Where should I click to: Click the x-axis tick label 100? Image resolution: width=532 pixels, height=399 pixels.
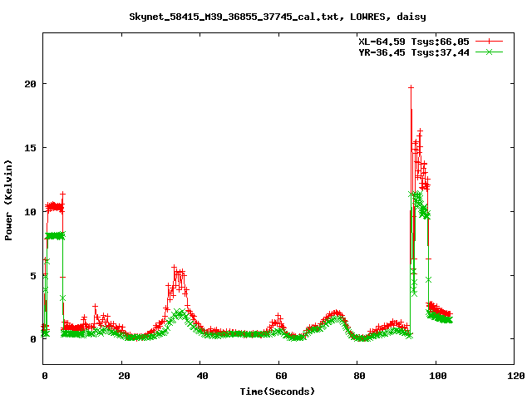click(x=438, y=376)
